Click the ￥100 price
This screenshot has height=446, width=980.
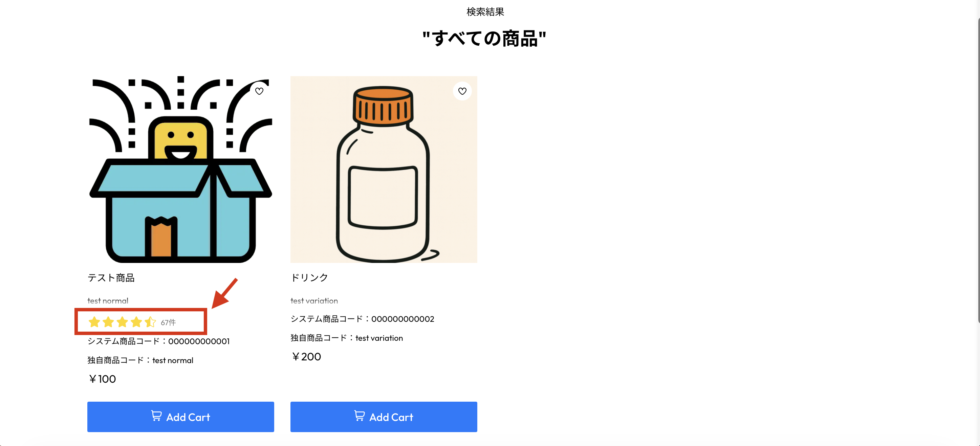[102, 379]
